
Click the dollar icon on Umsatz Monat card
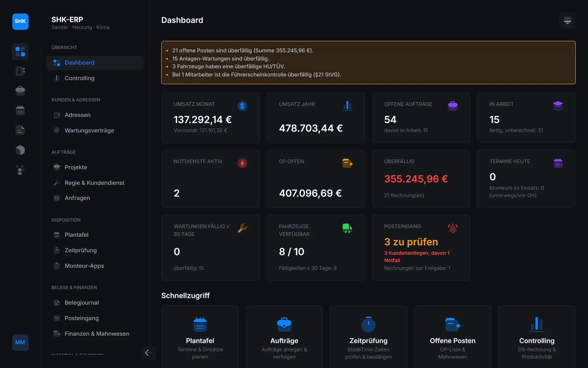[242, 106]
